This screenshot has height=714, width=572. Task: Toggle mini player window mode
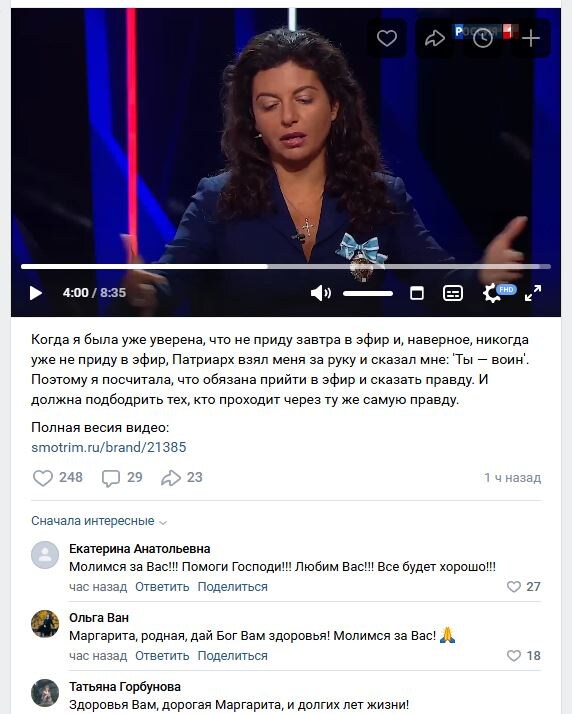pyautogui.click(x=417, y=293)
